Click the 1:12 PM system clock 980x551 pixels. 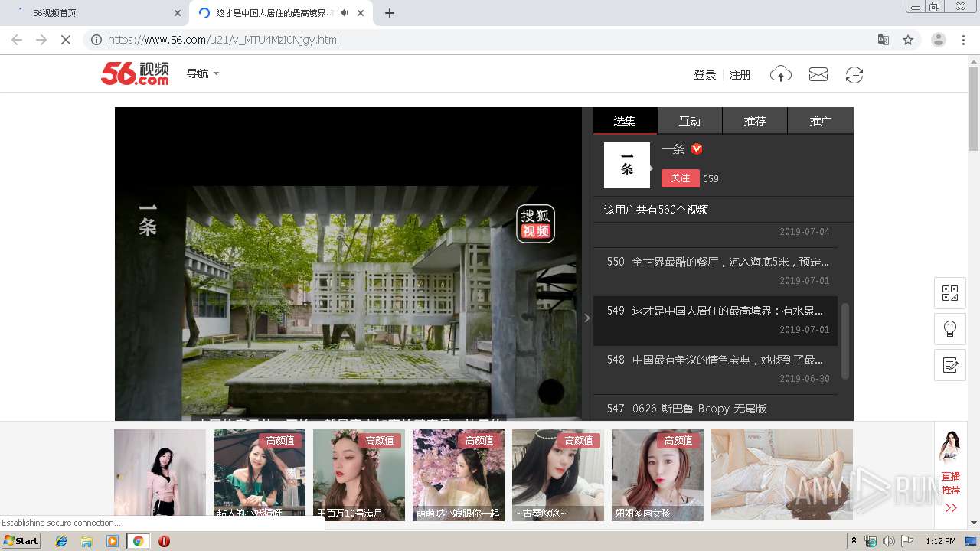[941, 541]
